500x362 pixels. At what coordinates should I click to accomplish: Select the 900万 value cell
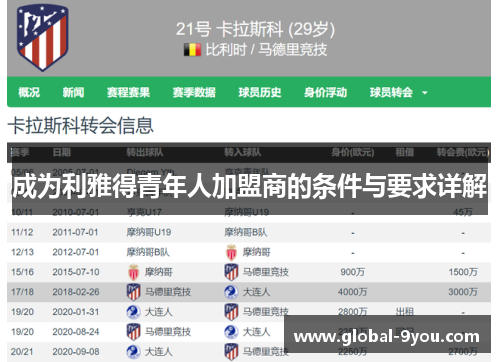click(x=353, y=272)
